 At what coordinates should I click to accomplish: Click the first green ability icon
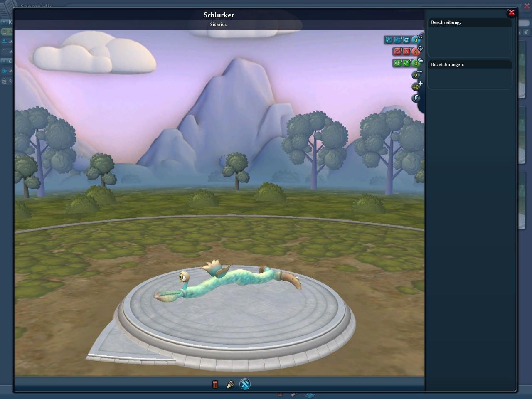[x=398, y=63]
